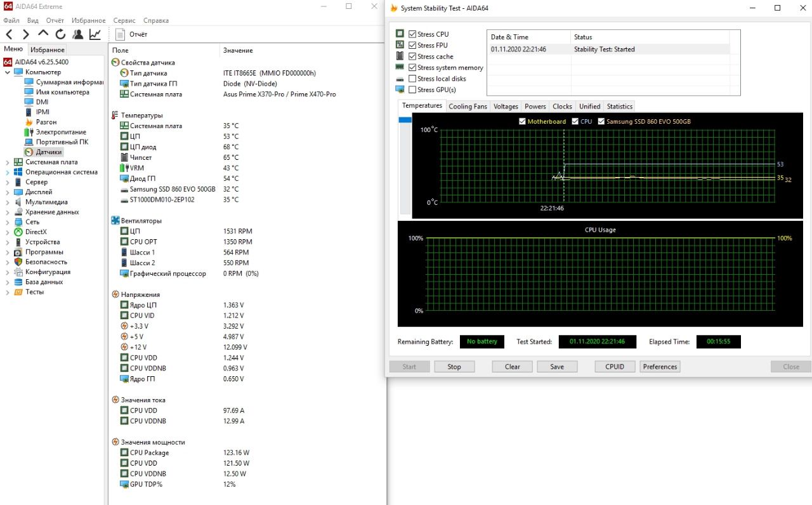Expand the Хранение данных tree node
812x505 pixels.
[x=8, y=212]
